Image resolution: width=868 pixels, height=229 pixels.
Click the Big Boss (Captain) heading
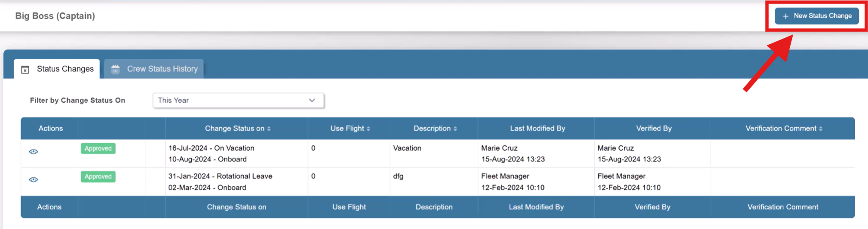tap(55, 16)
